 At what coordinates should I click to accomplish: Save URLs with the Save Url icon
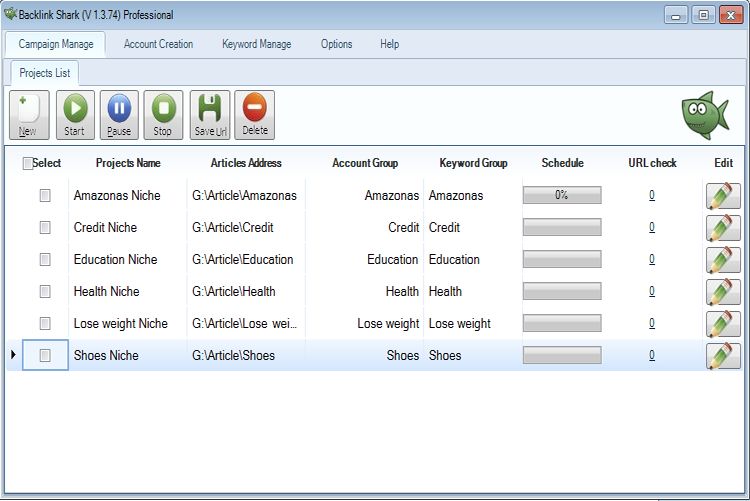[210, 115]
